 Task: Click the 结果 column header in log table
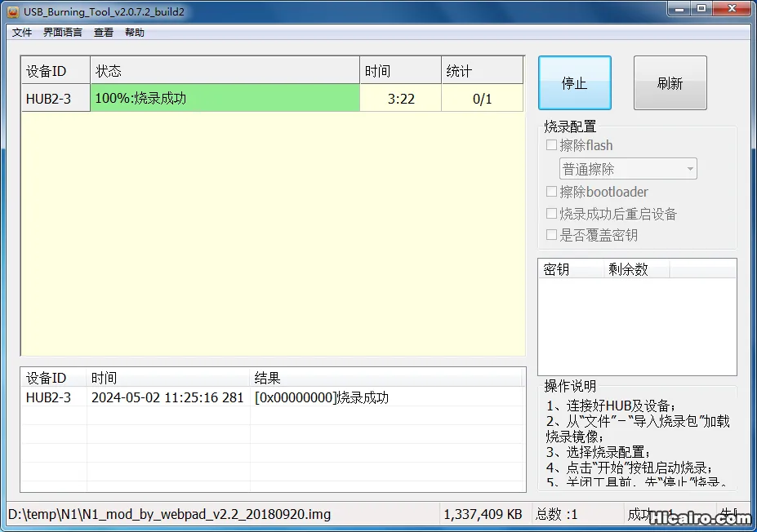coord(385,378)
